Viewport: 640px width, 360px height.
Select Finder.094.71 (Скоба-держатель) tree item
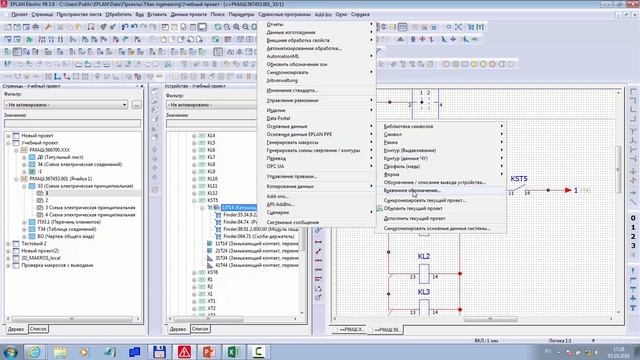pos(259,236)
